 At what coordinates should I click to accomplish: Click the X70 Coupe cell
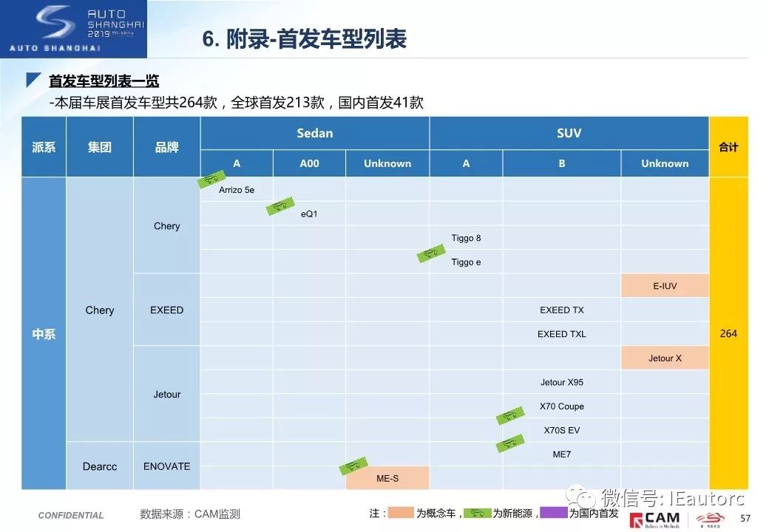[562, 406]
